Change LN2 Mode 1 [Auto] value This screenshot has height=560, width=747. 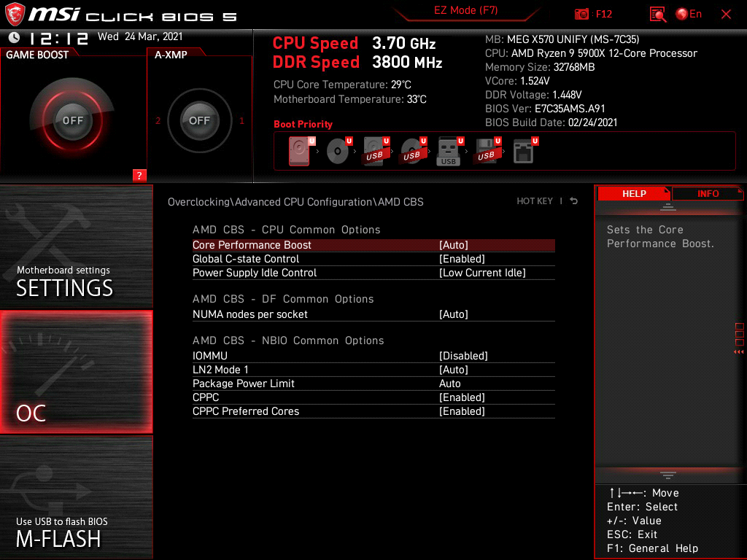click(x=454, y=370)
